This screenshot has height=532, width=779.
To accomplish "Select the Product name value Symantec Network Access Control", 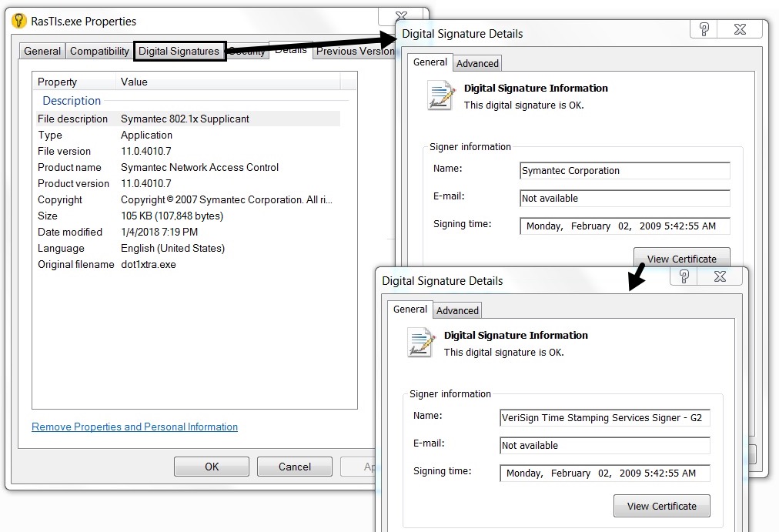I will [199, 167].
